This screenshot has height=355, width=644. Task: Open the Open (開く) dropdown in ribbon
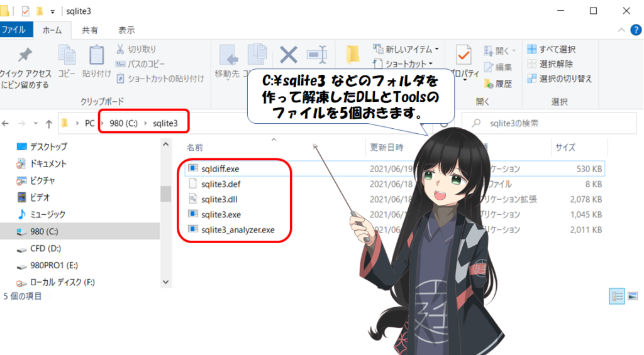click(500, 50)
